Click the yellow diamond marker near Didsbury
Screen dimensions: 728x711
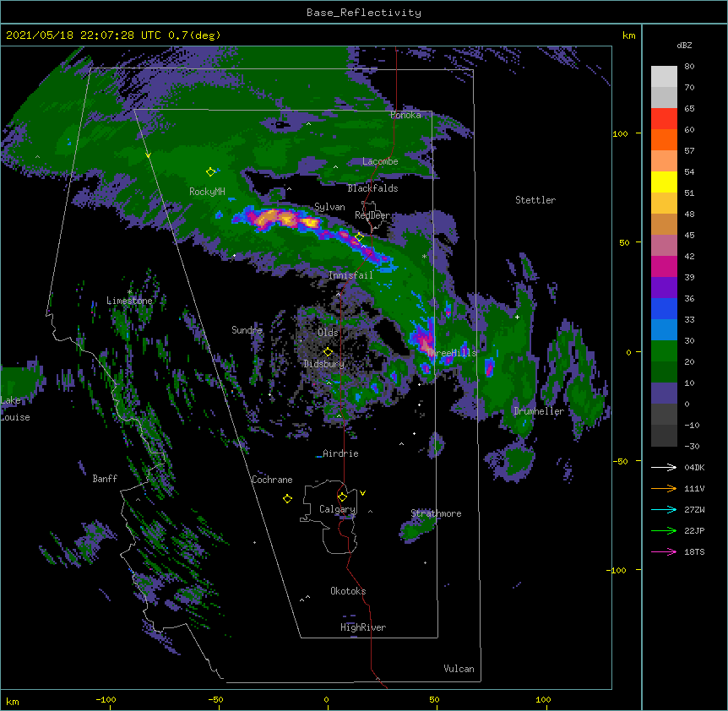328,352
